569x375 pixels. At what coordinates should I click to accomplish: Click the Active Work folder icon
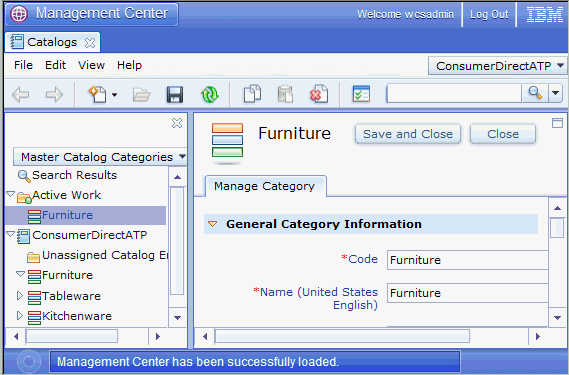[24, 197]
